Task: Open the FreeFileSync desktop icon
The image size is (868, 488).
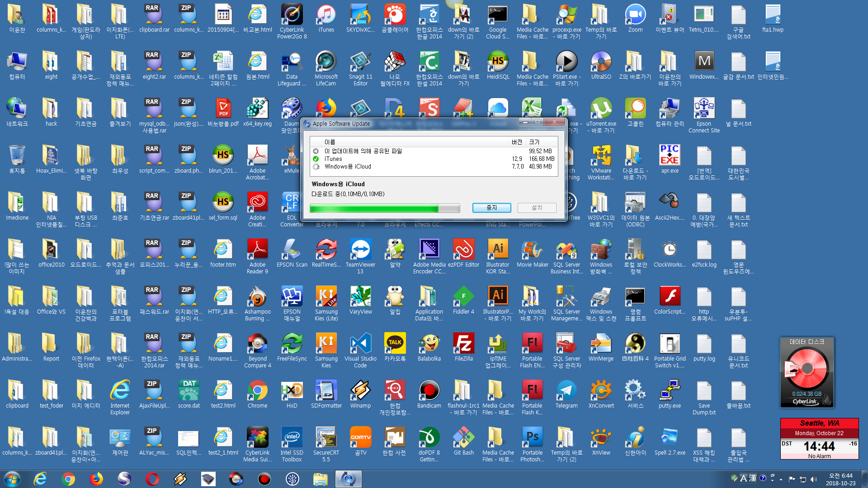Action: click(x=292, y=347)
